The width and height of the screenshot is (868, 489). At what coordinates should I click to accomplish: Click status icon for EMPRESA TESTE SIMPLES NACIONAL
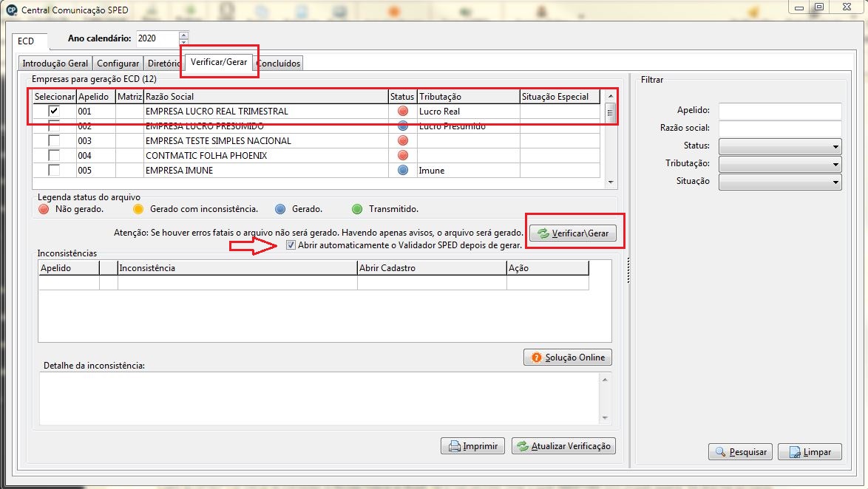click(403, 141)
